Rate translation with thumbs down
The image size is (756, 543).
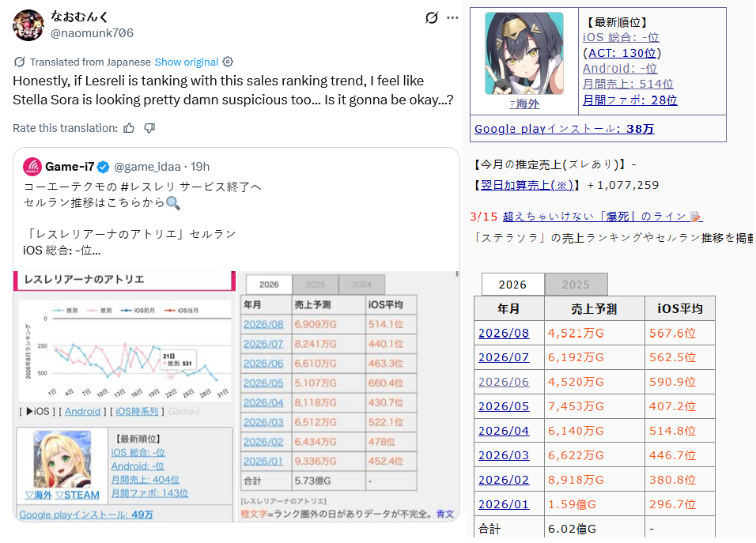coord(149,128)
